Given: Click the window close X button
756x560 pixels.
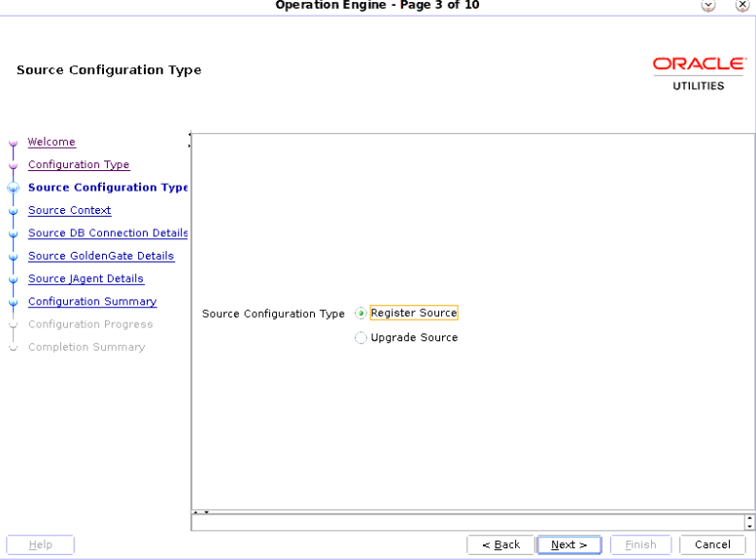Looking at the screenshot, I should pos(742,5).
